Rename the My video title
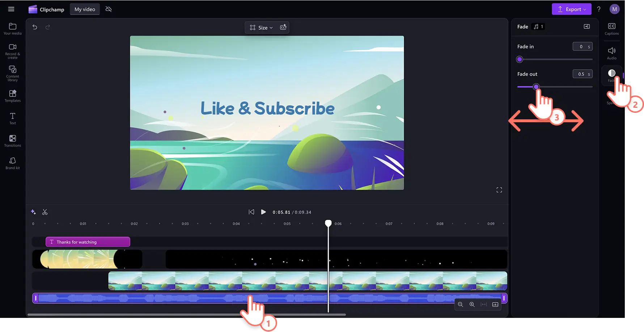644x332 pixels. pyautogui.click(x=85, y=9)
